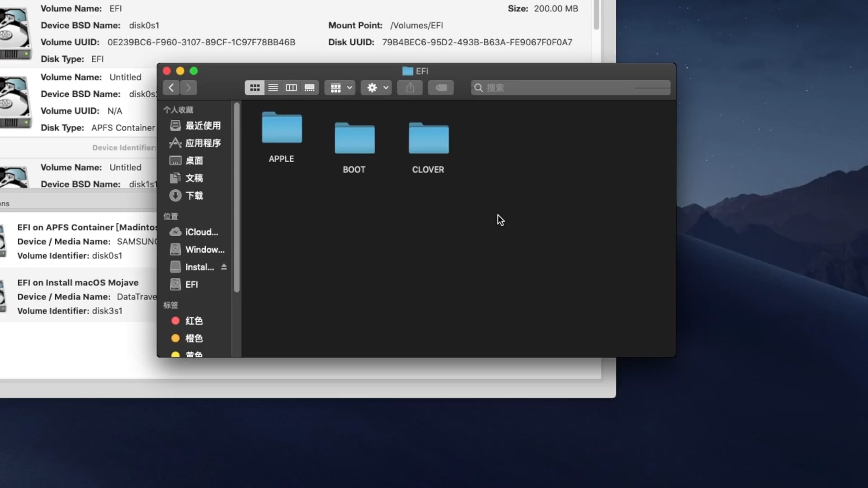Click the forward navigation arrow
Viewport: 868px width, 488px height.
[189, 87]
